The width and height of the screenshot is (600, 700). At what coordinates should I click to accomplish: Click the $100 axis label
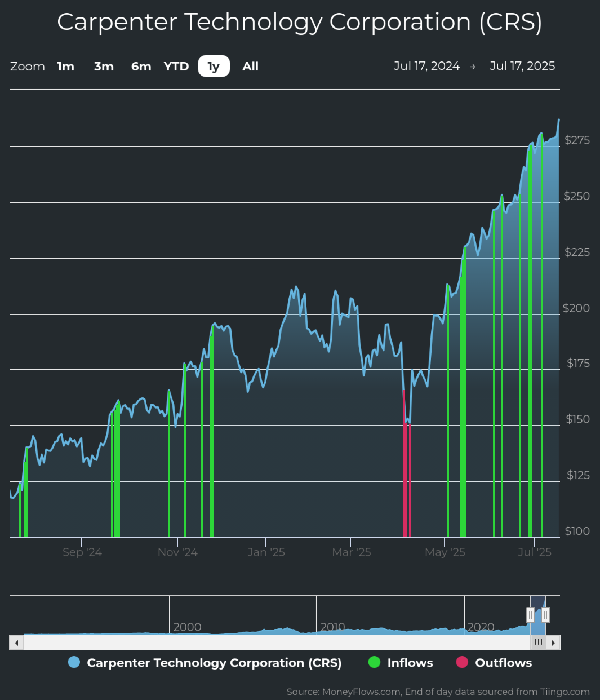pos(577,531)
